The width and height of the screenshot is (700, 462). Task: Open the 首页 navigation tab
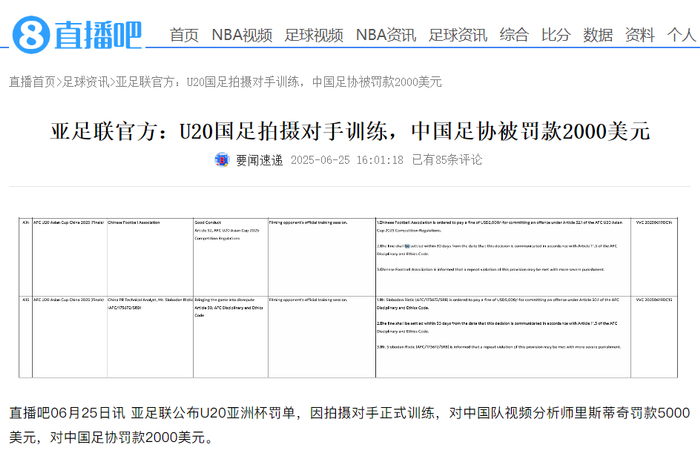(x=184, y=35)
